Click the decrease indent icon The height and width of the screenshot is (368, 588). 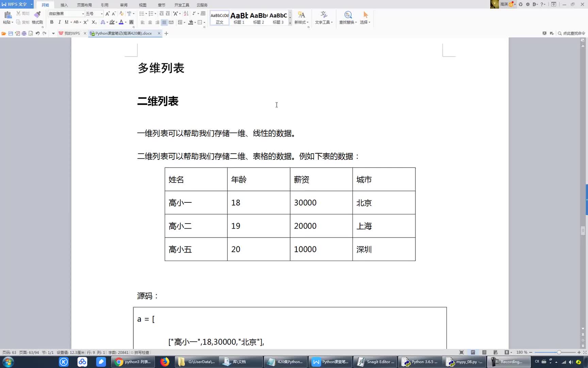tap(162, 14)
